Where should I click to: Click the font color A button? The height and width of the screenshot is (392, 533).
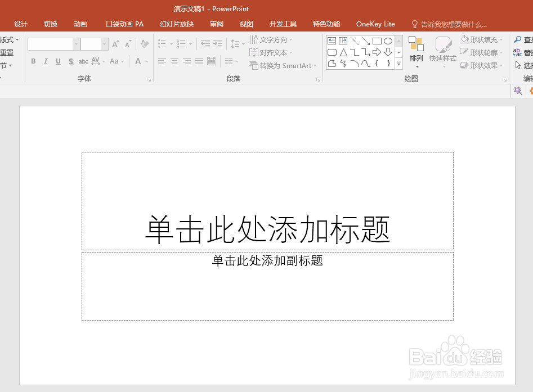click(138, 61)
